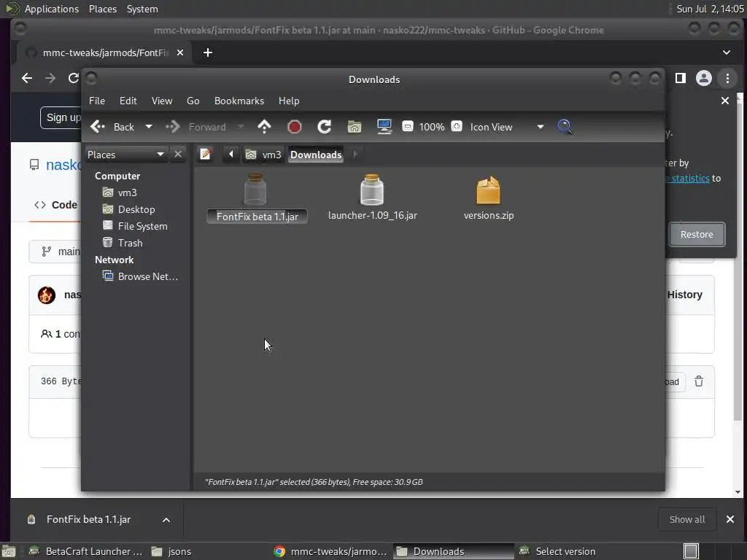Open the File menu
This screenshot has width=747, height=560.
click(97, 101)
